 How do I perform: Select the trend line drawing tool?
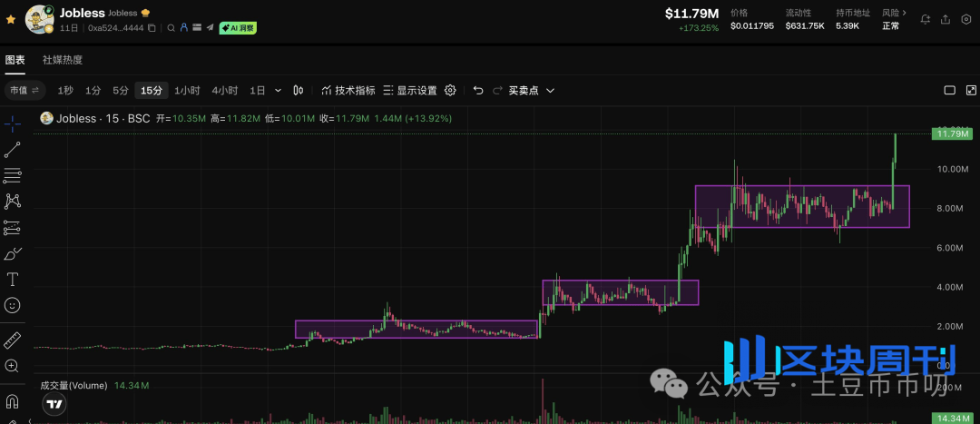click(13, 150)
